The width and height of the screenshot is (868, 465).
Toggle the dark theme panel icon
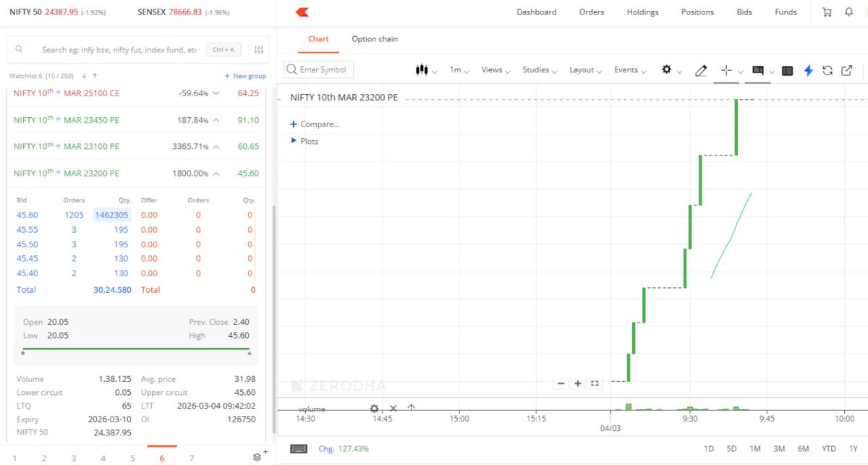coord(788,70)
